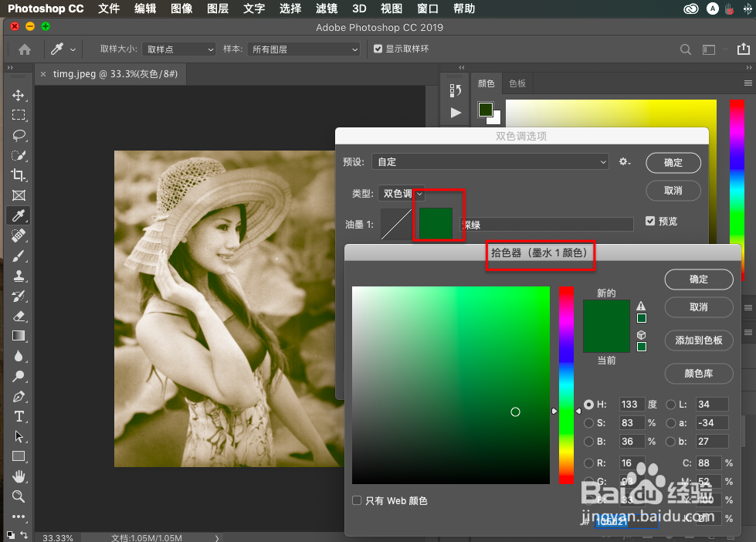Toggle the 预览 checkbox in duotone dialog

[x=650, y=221]
